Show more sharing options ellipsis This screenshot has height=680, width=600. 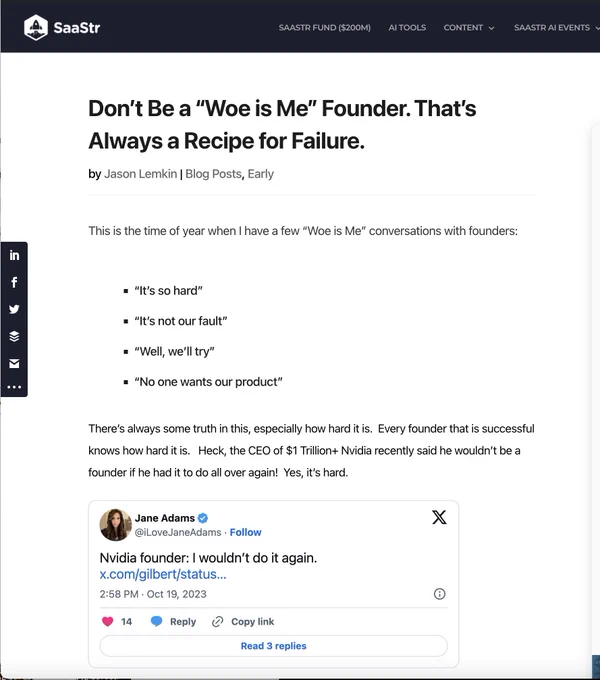click(x=14, y=386)
